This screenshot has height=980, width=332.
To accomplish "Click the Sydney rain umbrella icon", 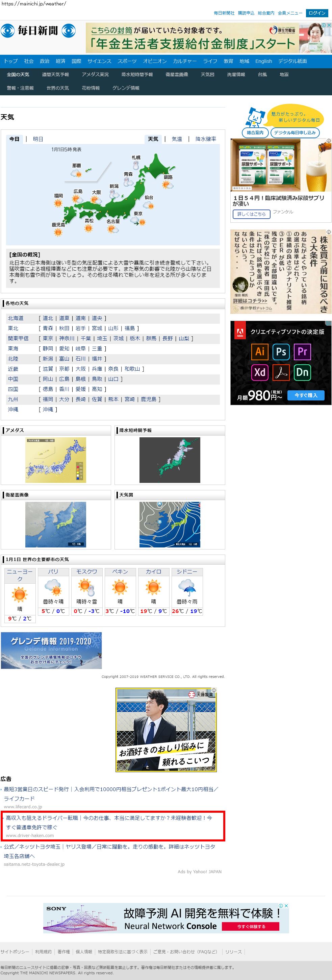I will pos(187,587).
